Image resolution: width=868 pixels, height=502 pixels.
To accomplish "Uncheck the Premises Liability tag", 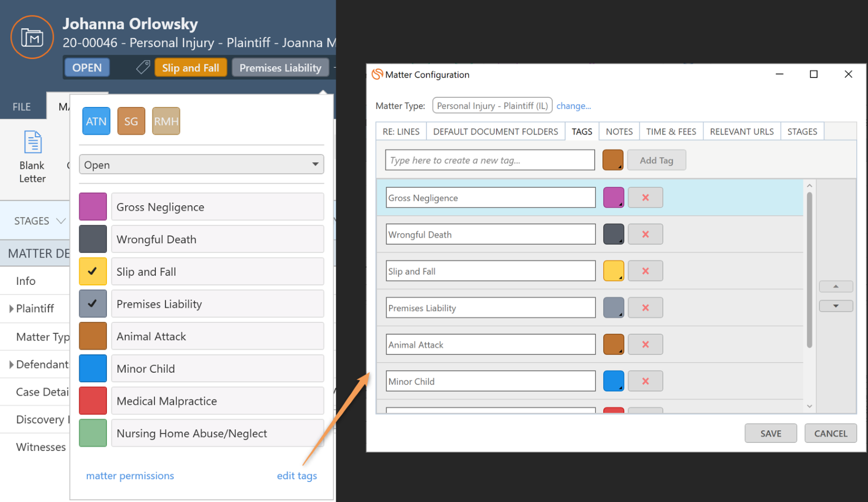I will [x=93, y=304].
